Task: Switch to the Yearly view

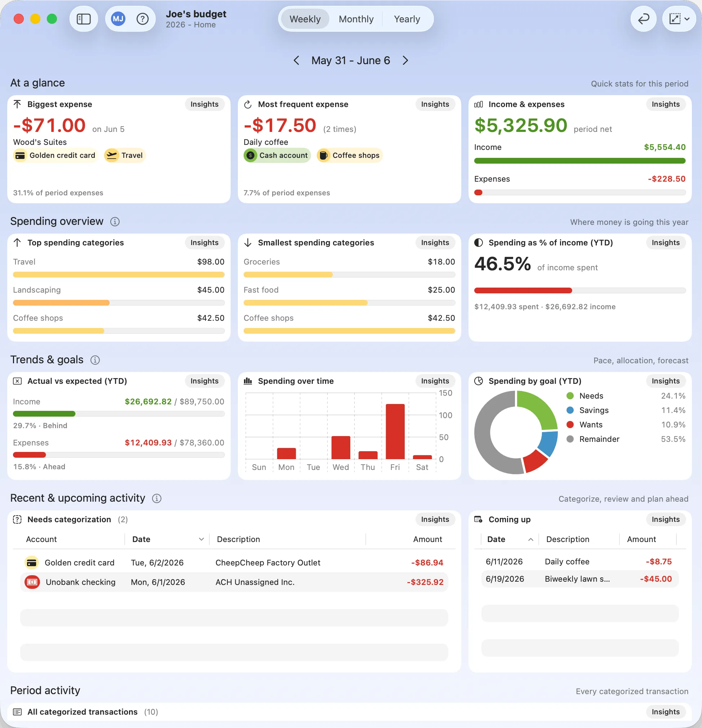Action: (407, 19)
